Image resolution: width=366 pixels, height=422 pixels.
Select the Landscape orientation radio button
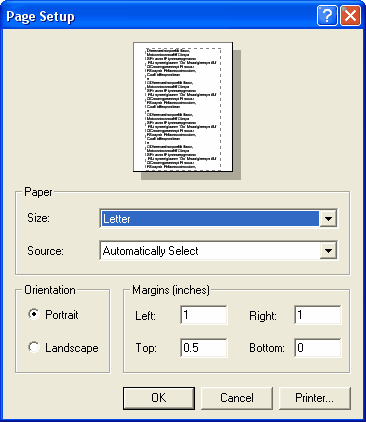pyautogui.click(x=34, y=347)
